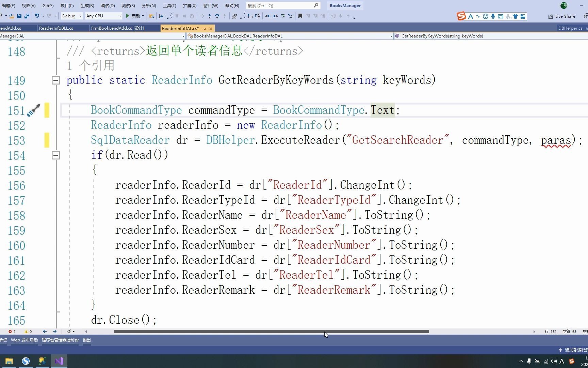The image size is (588, 368).
Task: Expand the start button dropdown arrow
Action: pos(143,16)
